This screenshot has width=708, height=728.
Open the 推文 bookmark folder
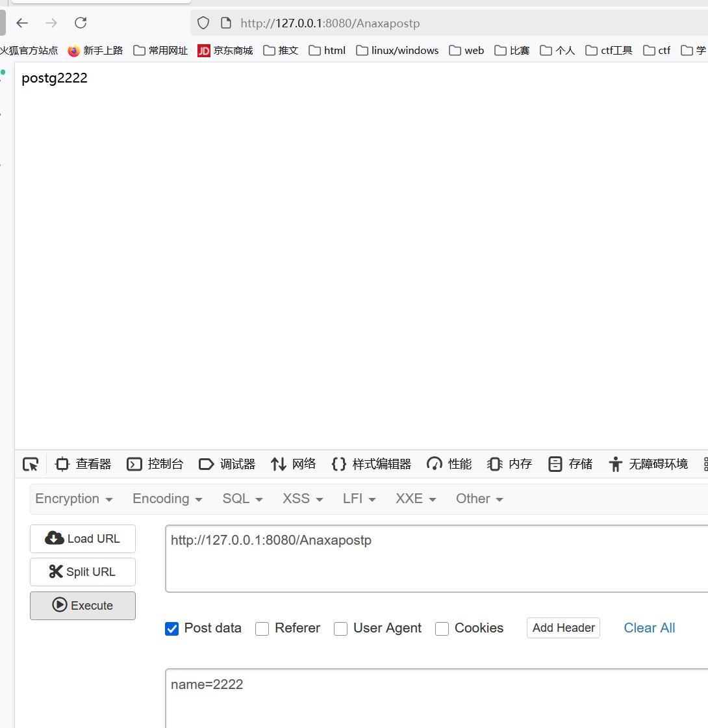tap(281, 50)
